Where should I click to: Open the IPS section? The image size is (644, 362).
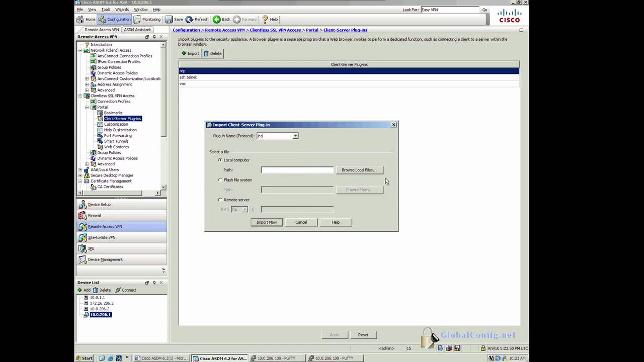coord(121,248)
